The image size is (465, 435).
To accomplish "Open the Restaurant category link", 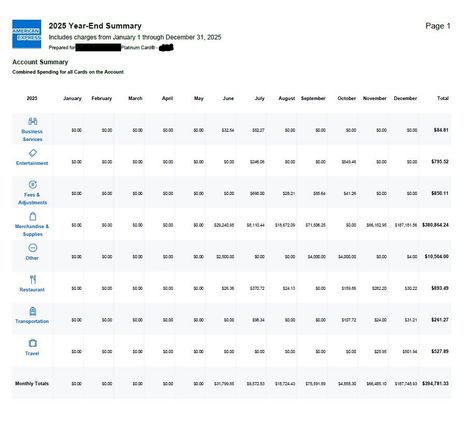I will point(32,290).
